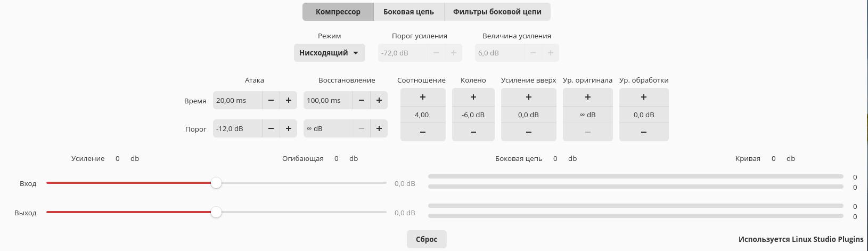Click the Величина усиления field 6,0 dB
The height and width of the screenshot is (251, 868).
click(x=499, y=53)
